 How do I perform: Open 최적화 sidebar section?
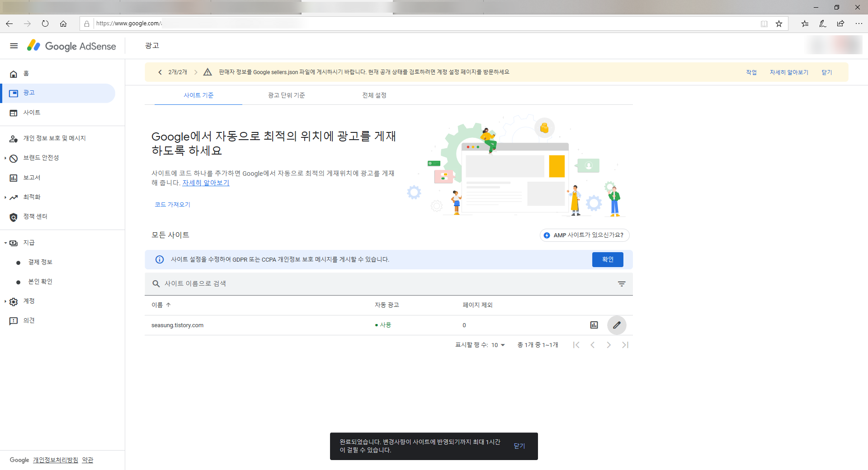[x=32, y=197]
